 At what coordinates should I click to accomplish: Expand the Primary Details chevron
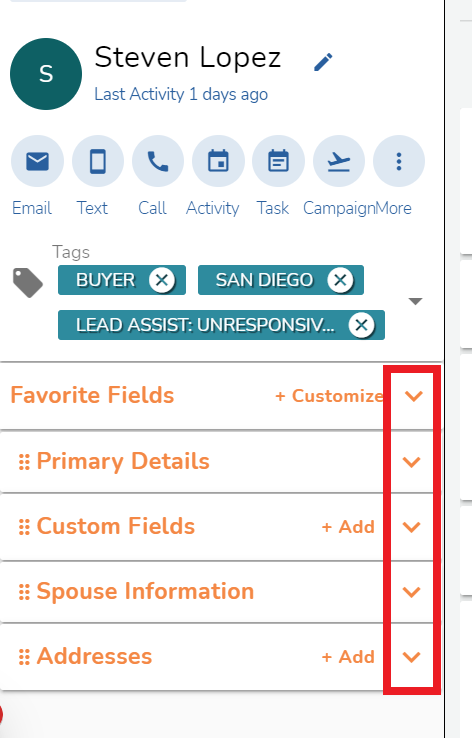tap(412, 462)
